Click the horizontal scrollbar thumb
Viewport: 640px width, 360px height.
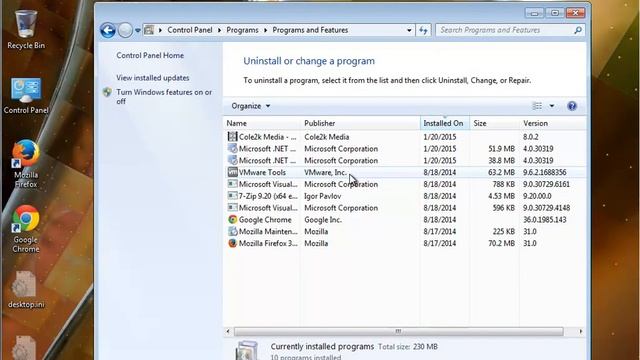click(398, 331)
